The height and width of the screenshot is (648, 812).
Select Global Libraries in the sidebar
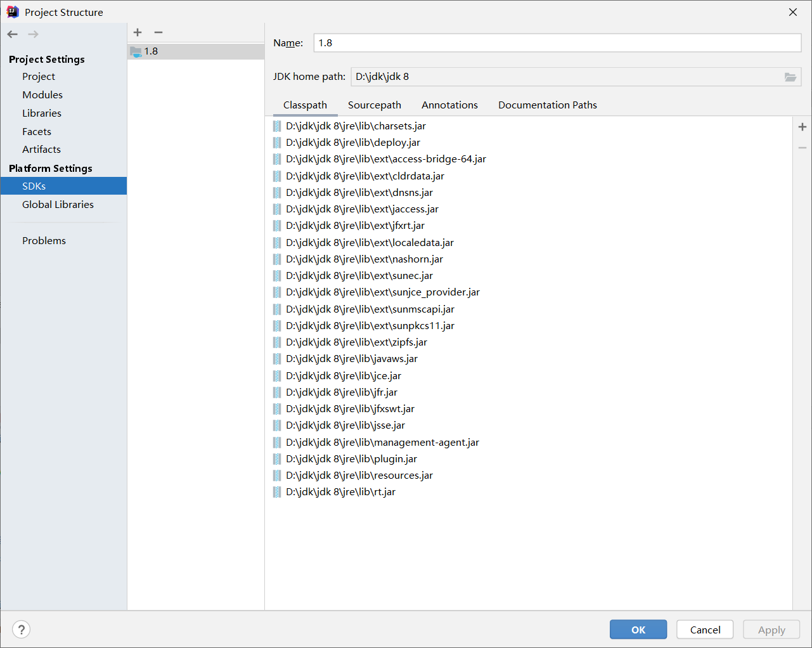pos(58,204)
